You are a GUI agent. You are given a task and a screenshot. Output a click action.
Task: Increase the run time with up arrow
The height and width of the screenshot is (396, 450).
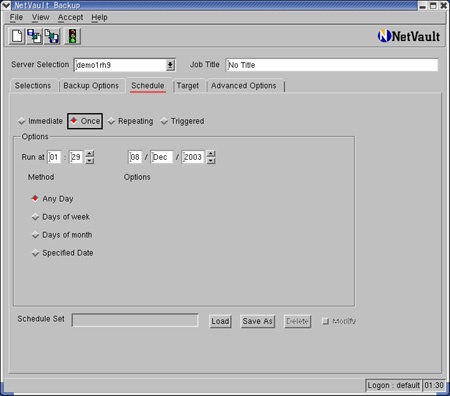[90, 154]
